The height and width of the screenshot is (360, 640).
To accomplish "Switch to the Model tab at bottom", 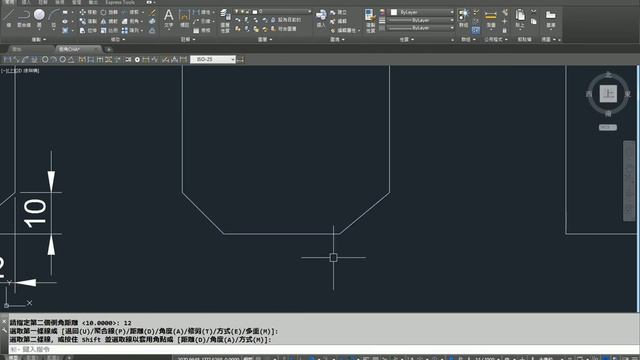I will coord(13,358).
